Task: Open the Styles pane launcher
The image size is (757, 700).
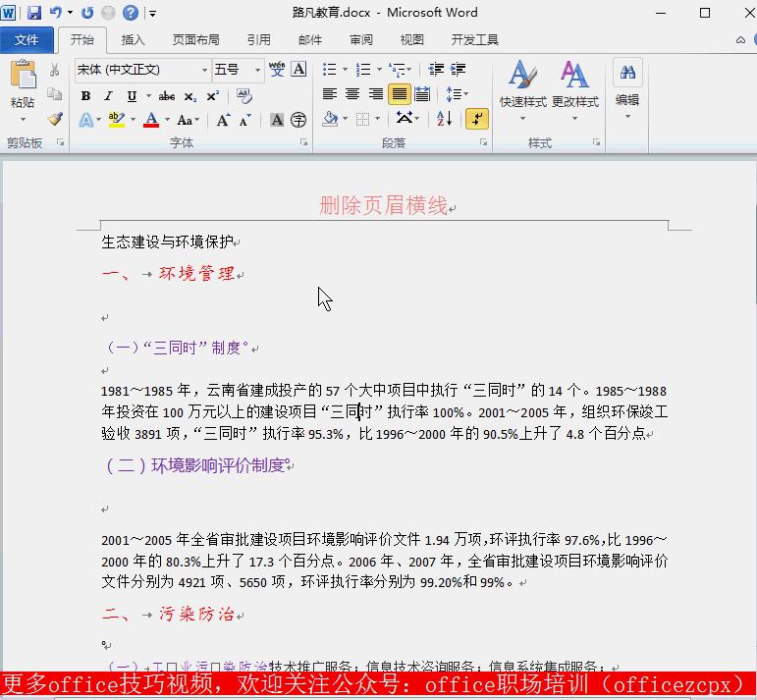Action: [597, 142]
